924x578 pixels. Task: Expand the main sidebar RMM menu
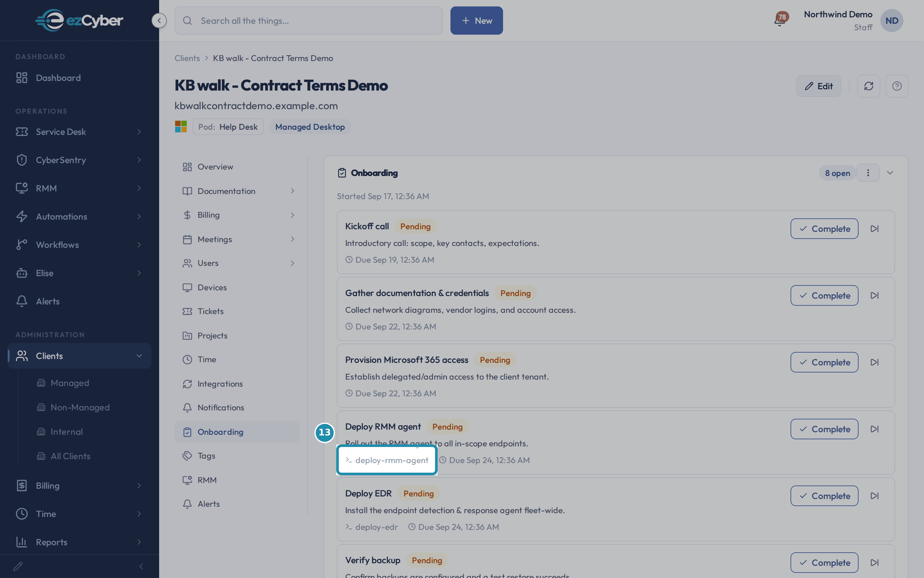(80, 188)
